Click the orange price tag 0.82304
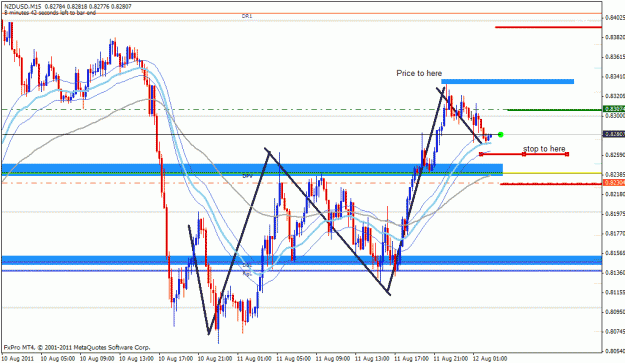Image resolution: width=625 pixels, height=363 pixels. [x=614, y=182]
